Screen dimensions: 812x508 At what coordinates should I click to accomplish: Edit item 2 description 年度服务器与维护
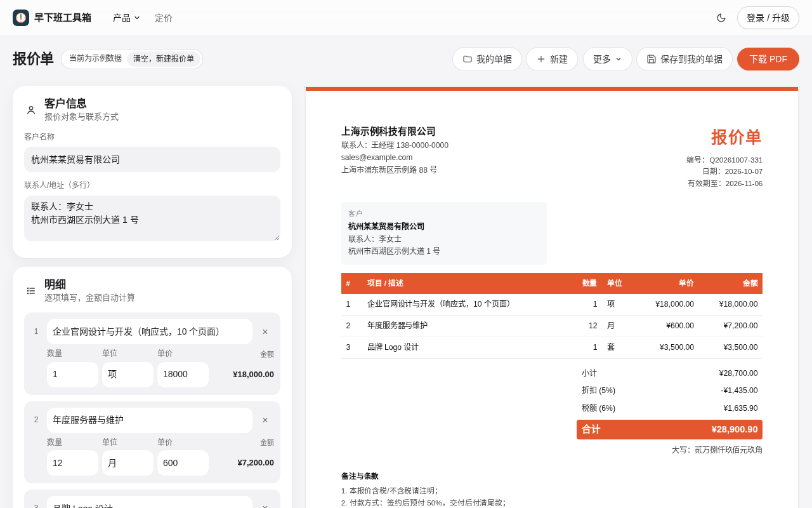tap(150, 420)
